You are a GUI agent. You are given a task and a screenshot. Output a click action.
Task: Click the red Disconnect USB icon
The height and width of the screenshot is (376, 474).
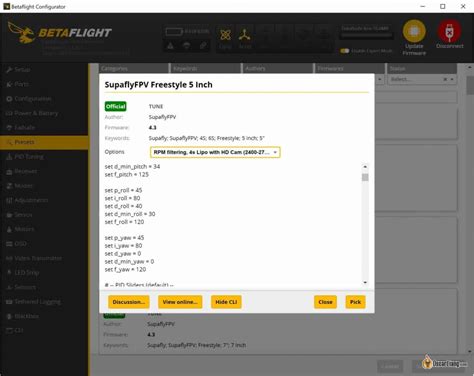click(449, 31)
